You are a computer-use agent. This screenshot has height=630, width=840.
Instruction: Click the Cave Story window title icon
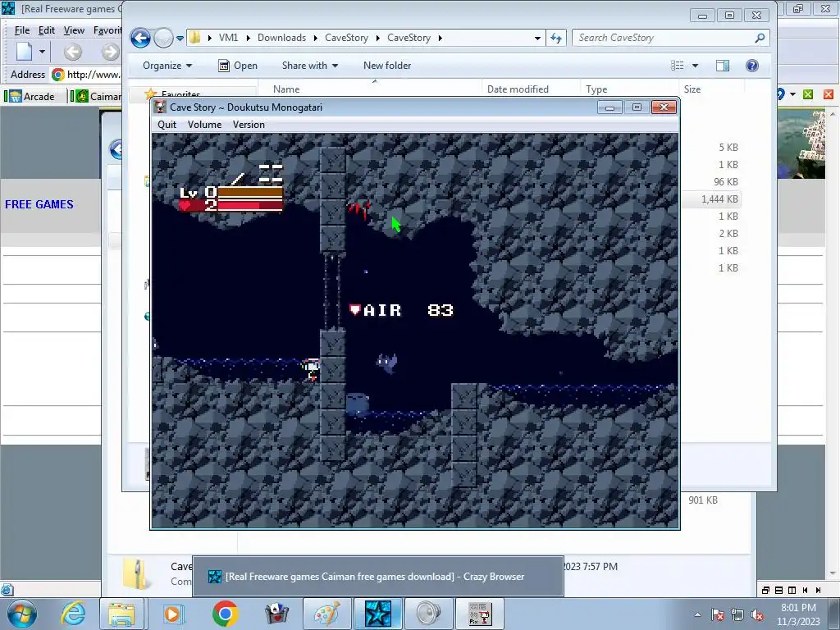coord(160,107)
